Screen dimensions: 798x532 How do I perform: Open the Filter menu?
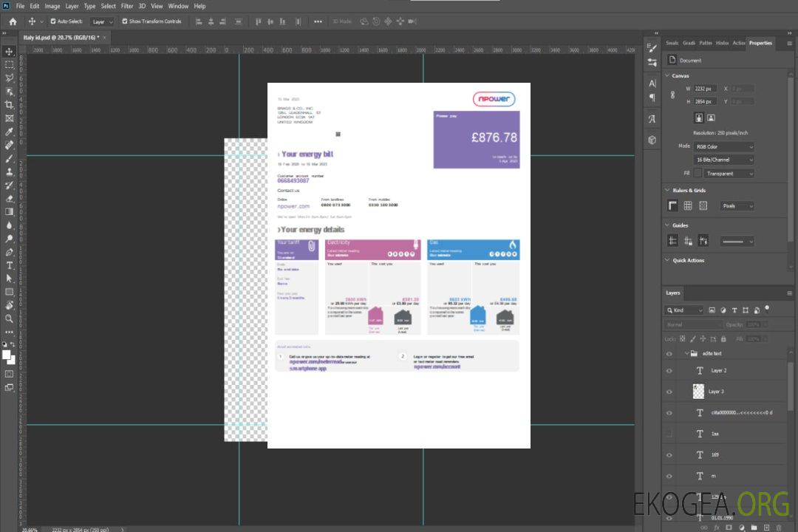[x=127, y=6]
